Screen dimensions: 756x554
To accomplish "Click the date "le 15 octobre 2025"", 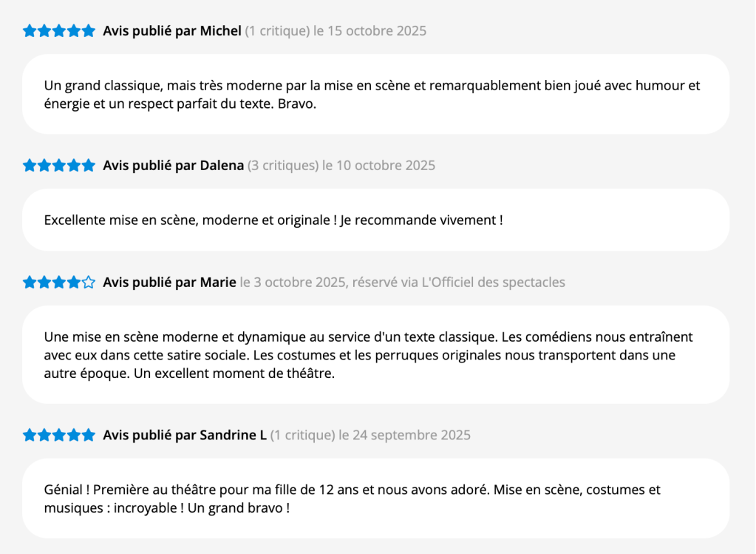I will tap(370, 31).
